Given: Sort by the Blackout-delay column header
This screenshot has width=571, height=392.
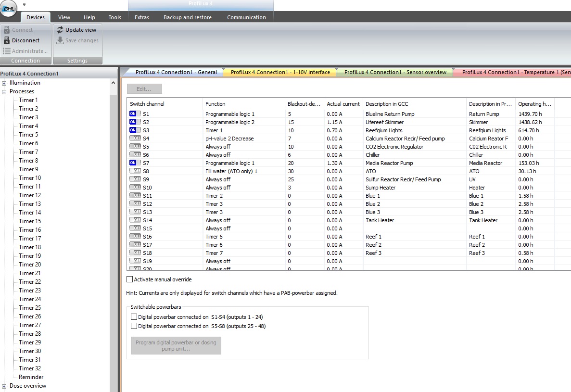Looking at the screenshot, I should pos(304,104).
